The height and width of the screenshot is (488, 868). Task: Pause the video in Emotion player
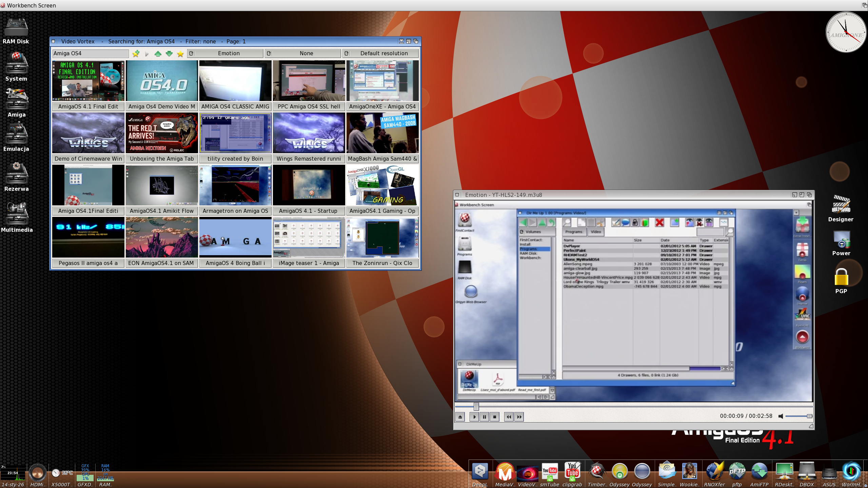click(x=485, y=416)
